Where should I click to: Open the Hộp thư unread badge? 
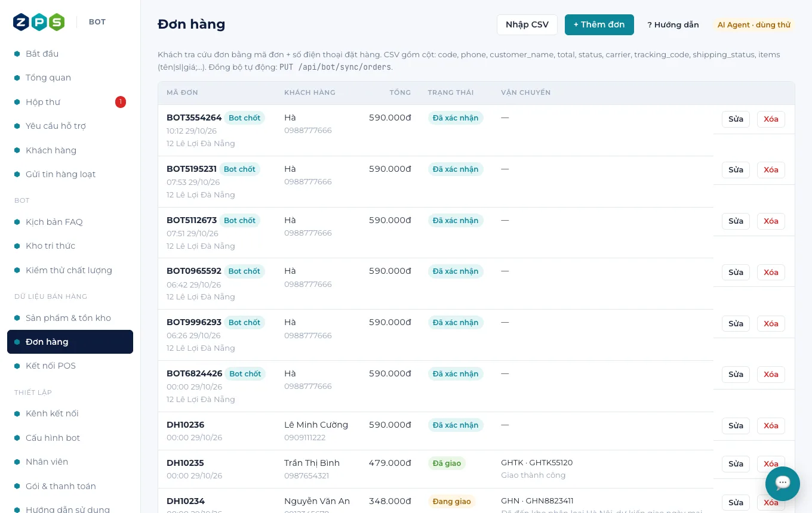121,102
